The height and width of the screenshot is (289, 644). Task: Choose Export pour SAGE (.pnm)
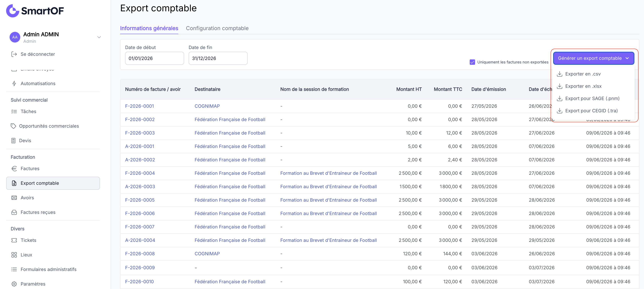point(594,99)
